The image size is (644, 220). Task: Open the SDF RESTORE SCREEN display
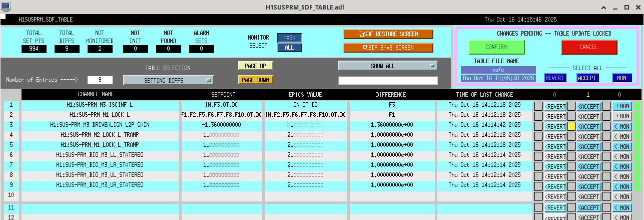click(x=388, y=34)
